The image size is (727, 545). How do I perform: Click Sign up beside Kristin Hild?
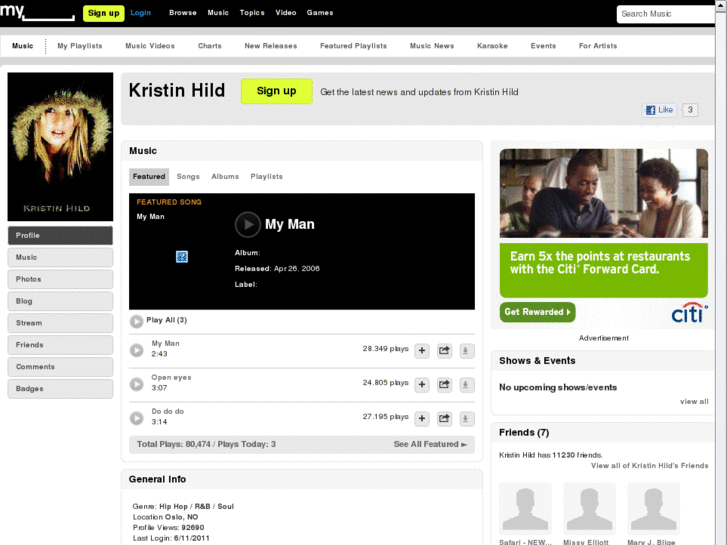[x=277, y=91]
